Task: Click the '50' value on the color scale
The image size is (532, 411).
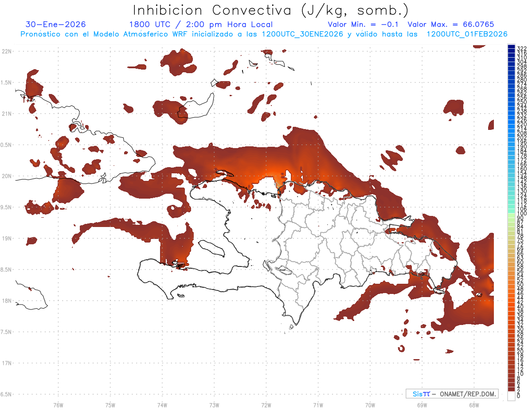Action: tap(520, 285)
